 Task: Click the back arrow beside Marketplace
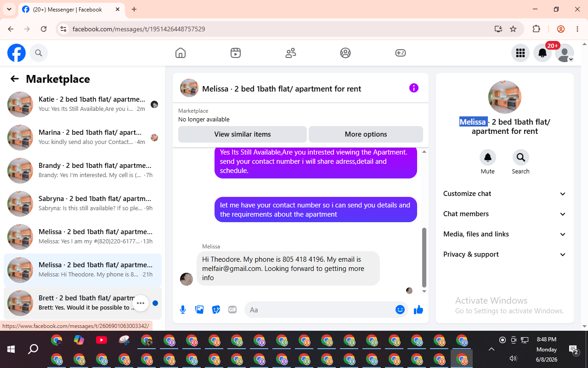(15, 79)
